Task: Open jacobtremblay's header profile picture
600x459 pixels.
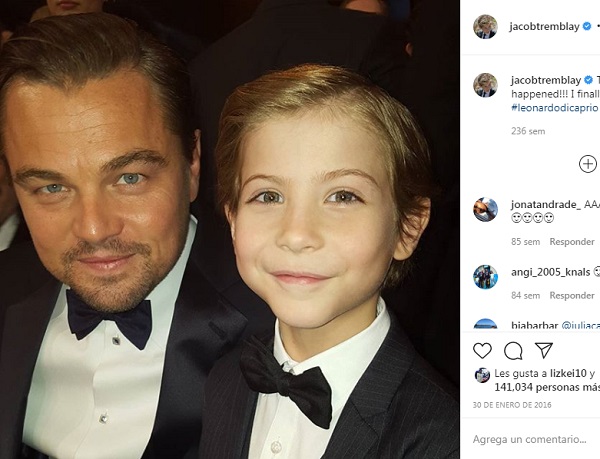Action: (x=485, y=26)
